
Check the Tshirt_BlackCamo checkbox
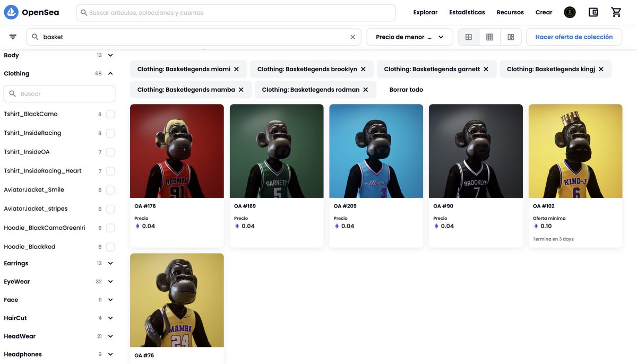[x=110, y=114]
